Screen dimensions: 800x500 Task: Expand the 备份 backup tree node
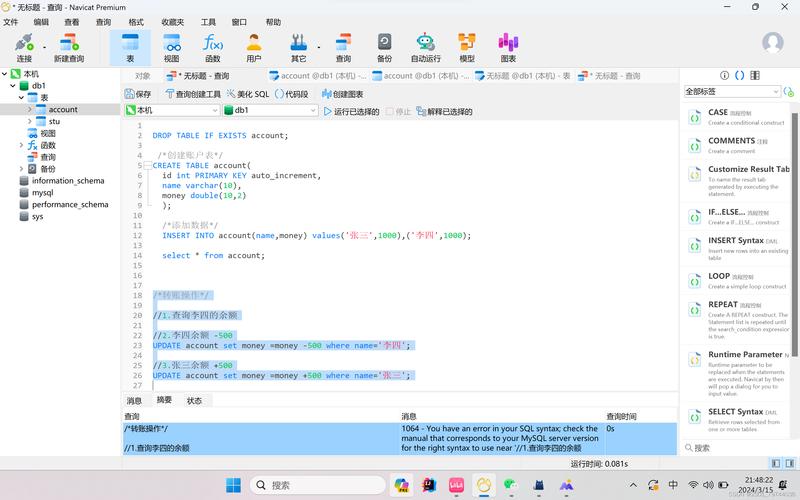[x=21, y=169]
